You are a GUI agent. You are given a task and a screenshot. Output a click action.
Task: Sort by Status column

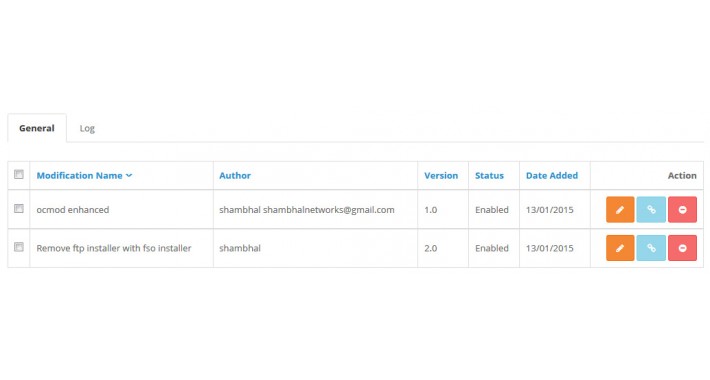click(x=489, y=176)
